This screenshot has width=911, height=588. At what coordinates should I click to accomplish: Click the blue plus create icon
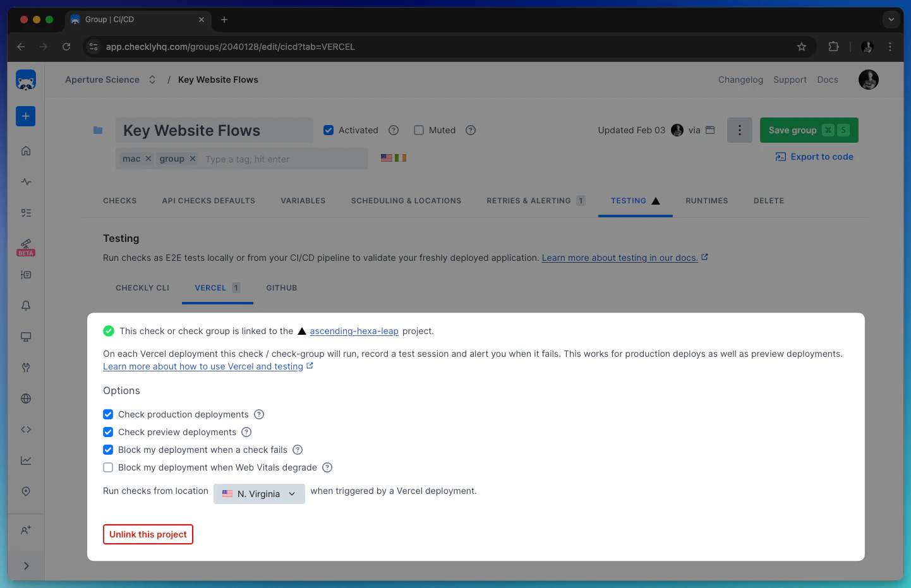tap(25, 116)
